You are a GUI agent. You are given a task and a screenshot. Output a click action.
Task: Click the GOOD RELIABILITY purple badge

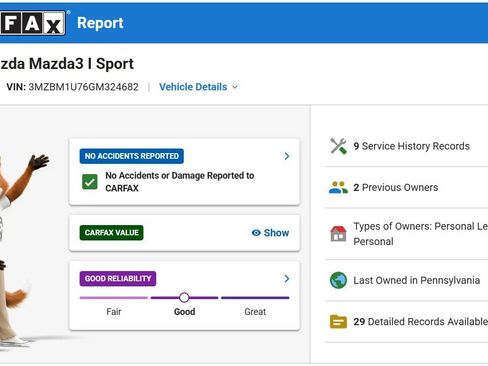click(x=118, y=279)
